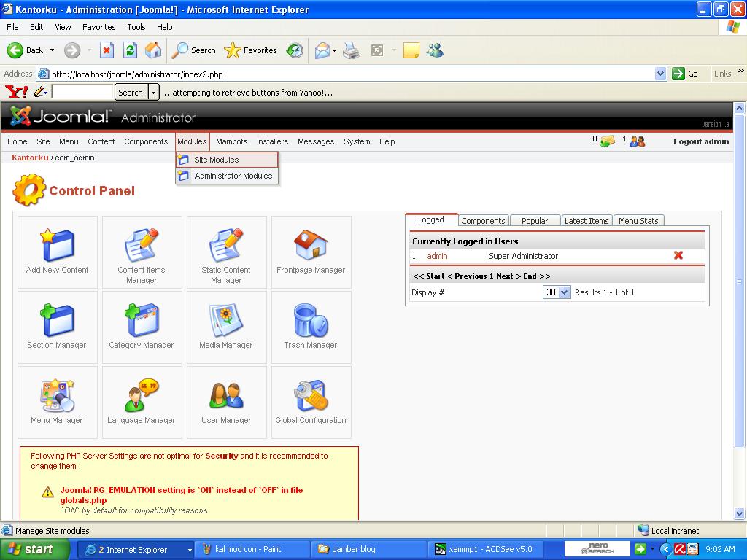
Task: Open the Mambots menu
Action: pyautogui.click(x=231, y=141)
